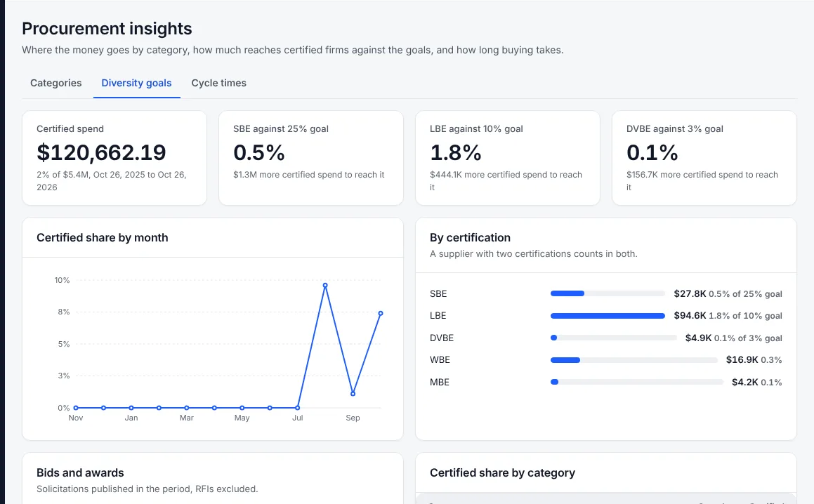Click the $4.9K DVBE amount
The image size is (814, 504).
[698, 338]
